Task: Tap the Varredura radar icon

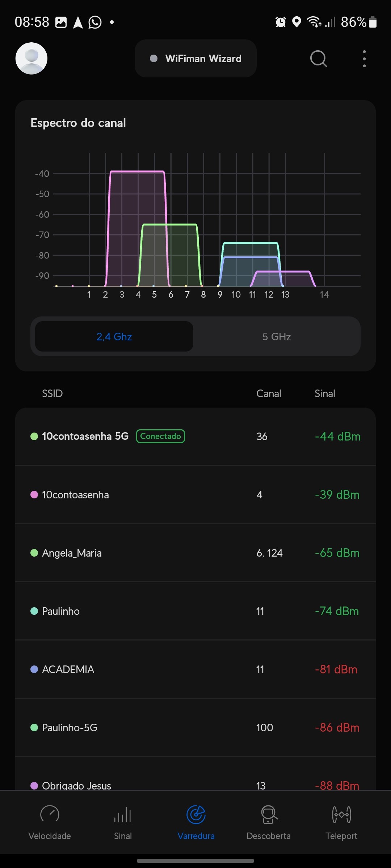Action: pyautogui.click(x=196, y=814)
